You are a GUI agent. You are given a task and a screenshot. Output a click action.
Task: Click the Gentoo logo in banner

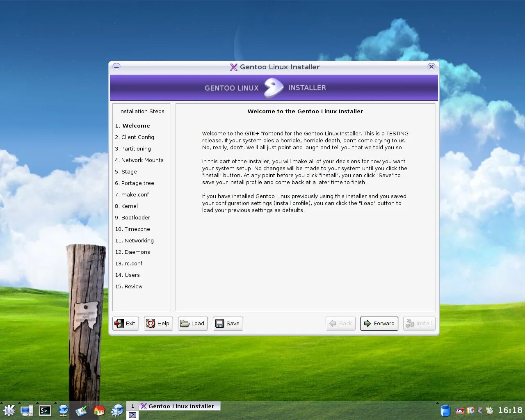[274, 88]
